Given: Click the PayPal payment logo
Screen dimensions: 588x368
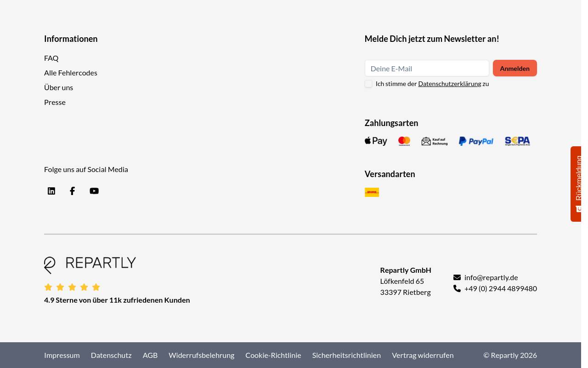Looking at the screenshot, I should coord(476,141).
